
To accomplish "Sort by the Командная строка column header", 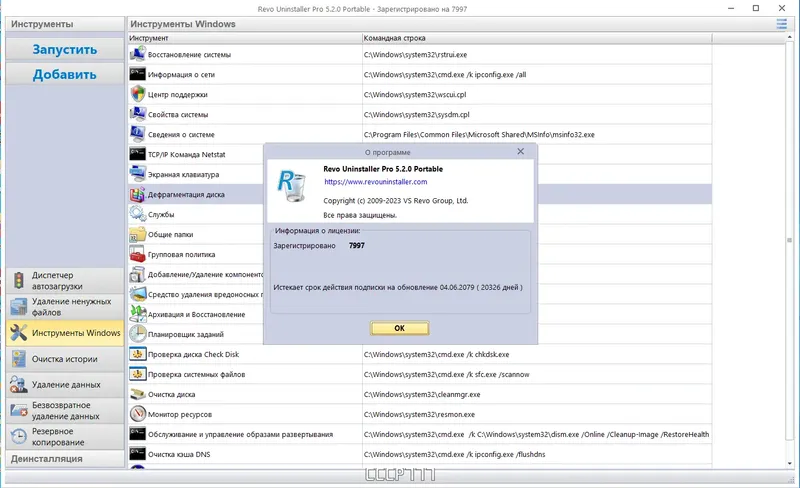I will click(537, 38).
